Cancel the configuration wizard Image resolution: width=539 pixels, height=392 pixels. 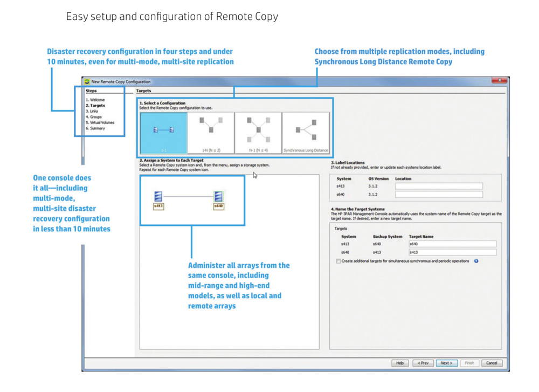click(x=492, y=363)
